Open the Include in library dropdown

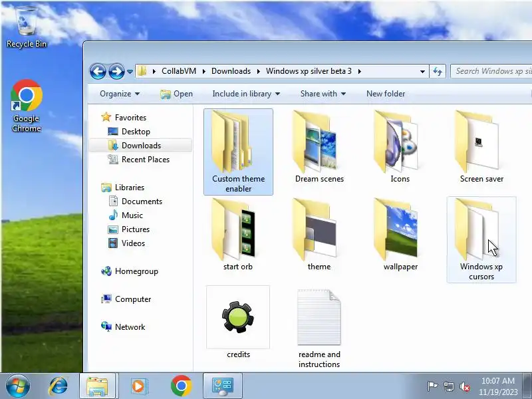pyautogui.click(x=246, y=94)
